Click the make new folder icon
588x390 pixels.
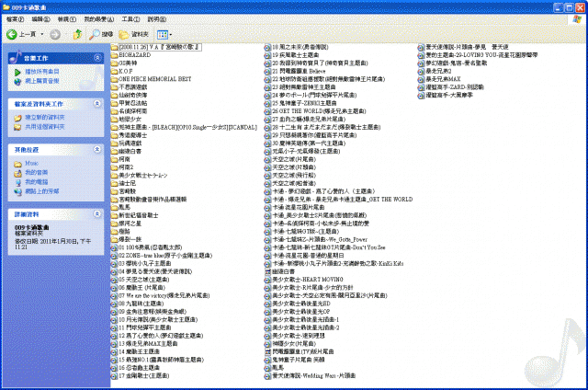pyautogui.click(x=17, y=118)
